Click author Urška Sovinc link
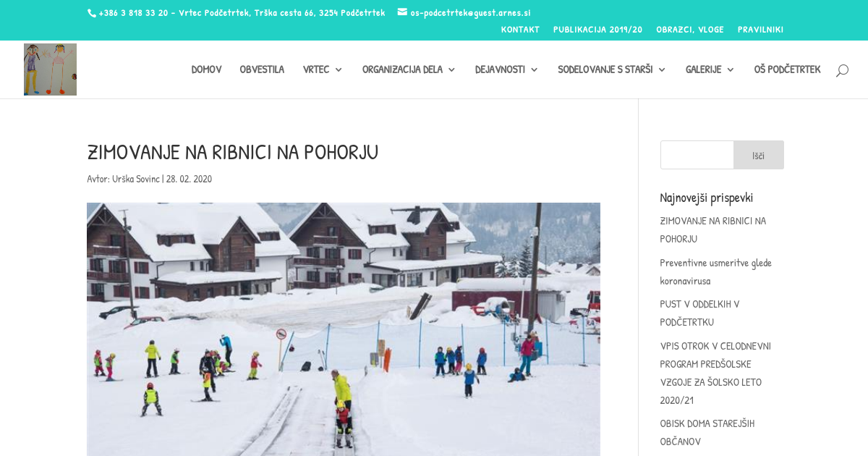Screen dimensions: 868x456 point(136,179)
